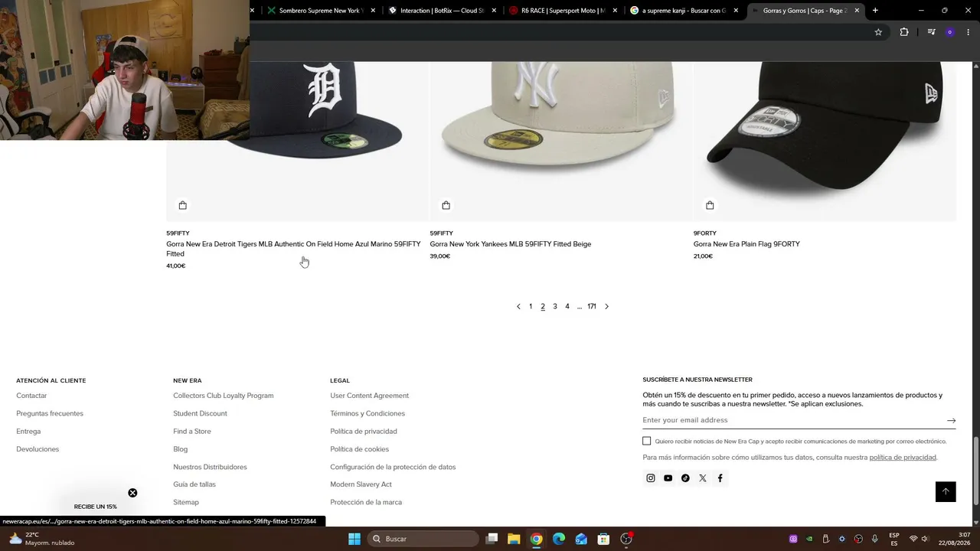Go to next pagination page arrow
Screen dimensions: 980x551
[x=606, y=306]
